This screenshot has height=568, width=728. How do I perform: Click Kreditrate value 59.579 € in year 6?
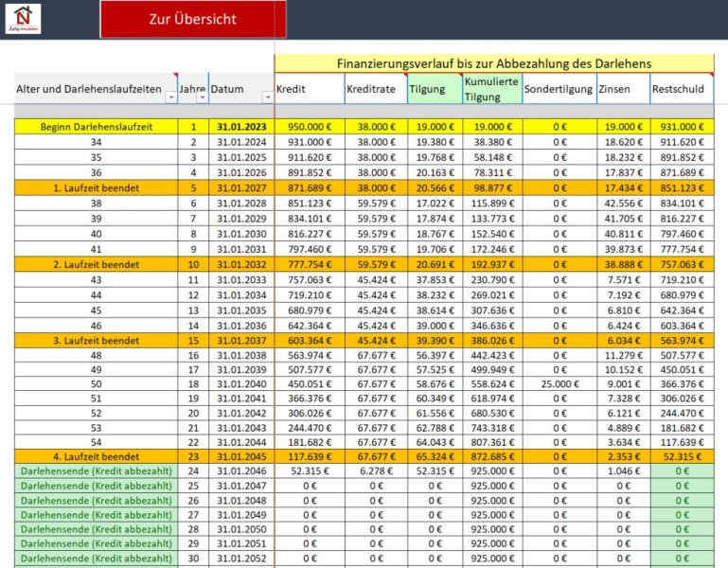click(x=376, y=204)
